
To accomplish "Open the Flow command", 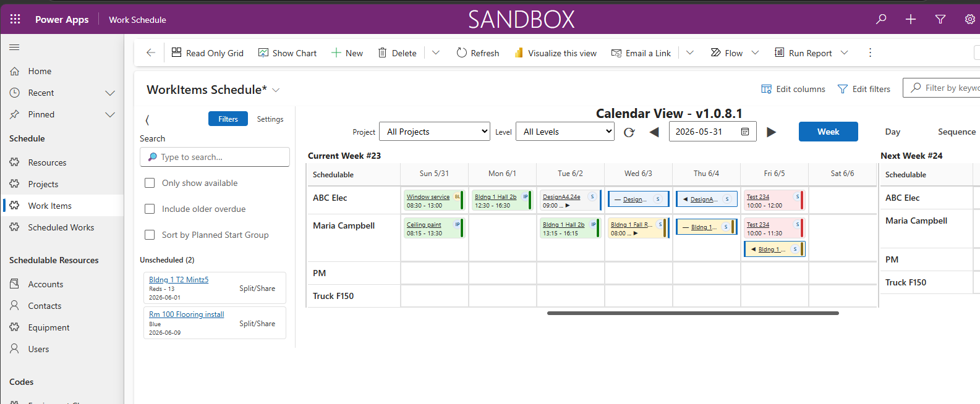I will pyautogui.click(x=726, y=53).
